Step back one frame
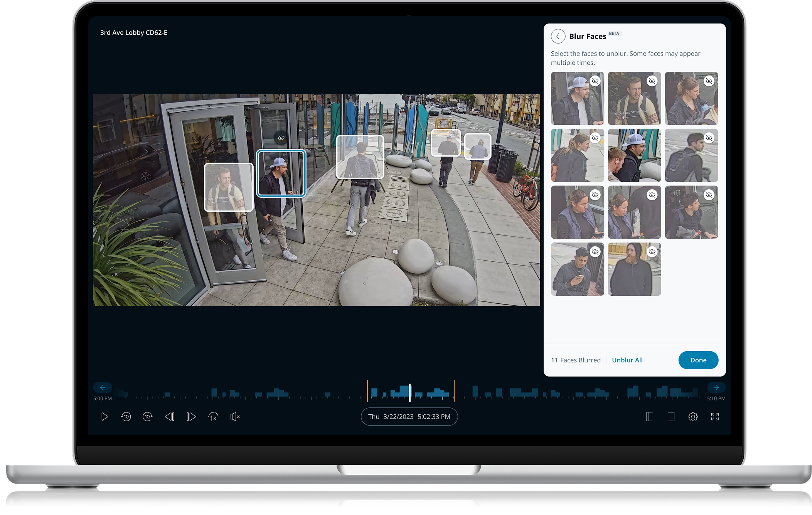The image size is (812, 515). [169, 417]
